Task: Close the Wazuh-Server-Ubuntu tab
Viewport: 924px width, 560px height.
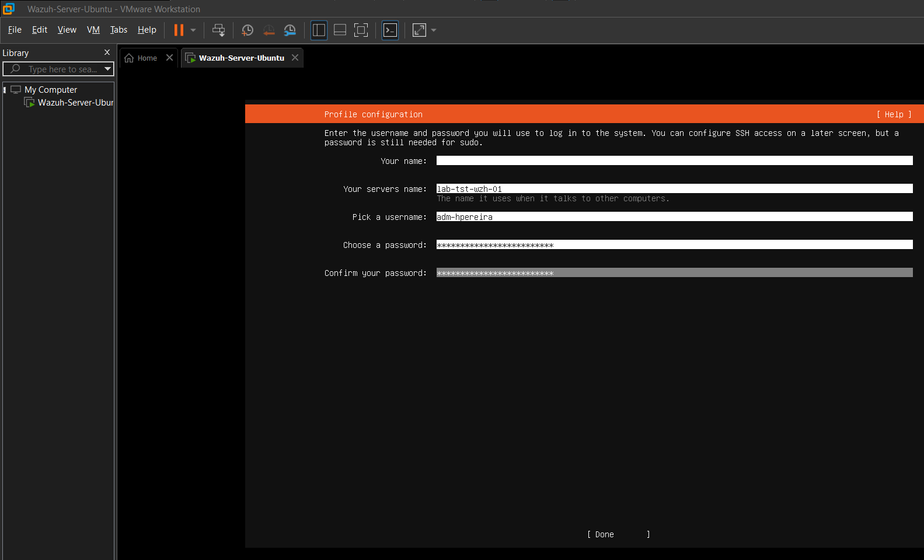Action: click(x=295, y=58)
